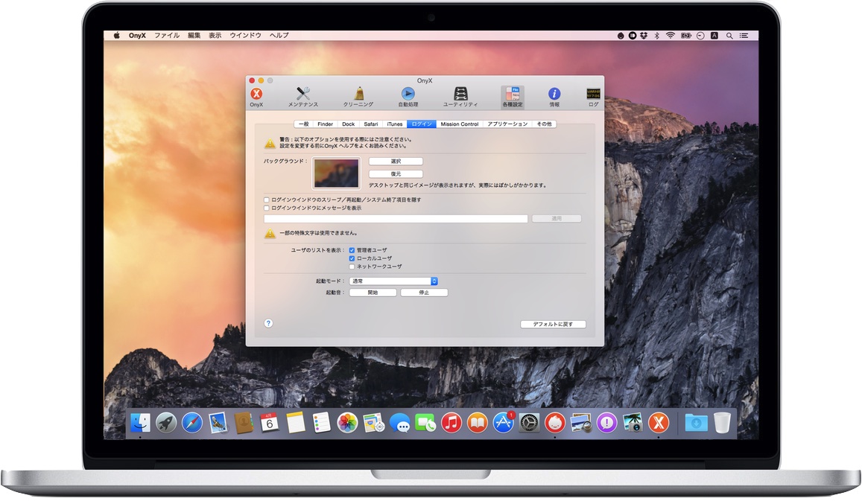The image size is (862, 504).
Task: Open Notification Center list icon
Action: click(744, 35)
